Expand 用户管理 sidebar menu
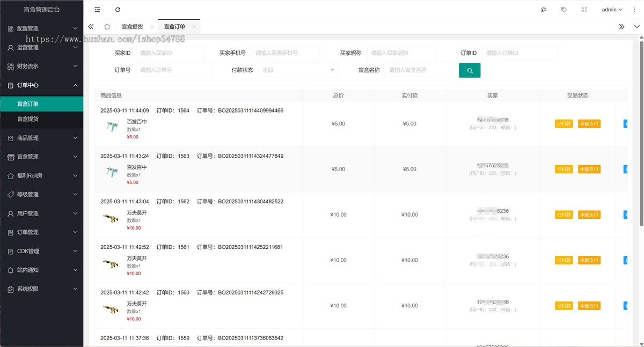Image resolution: width=644 pixels, height=347 pixels. point(42,213)
